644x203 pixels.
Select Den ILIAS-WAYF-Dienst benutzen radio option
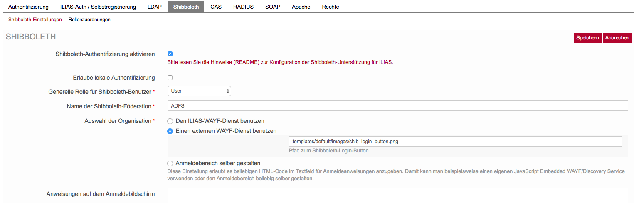170,121
